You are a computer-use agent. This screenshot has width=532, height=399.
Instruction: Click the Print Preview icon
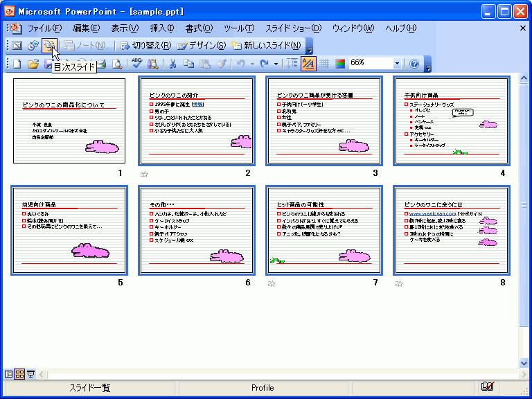tap(117, 64)
